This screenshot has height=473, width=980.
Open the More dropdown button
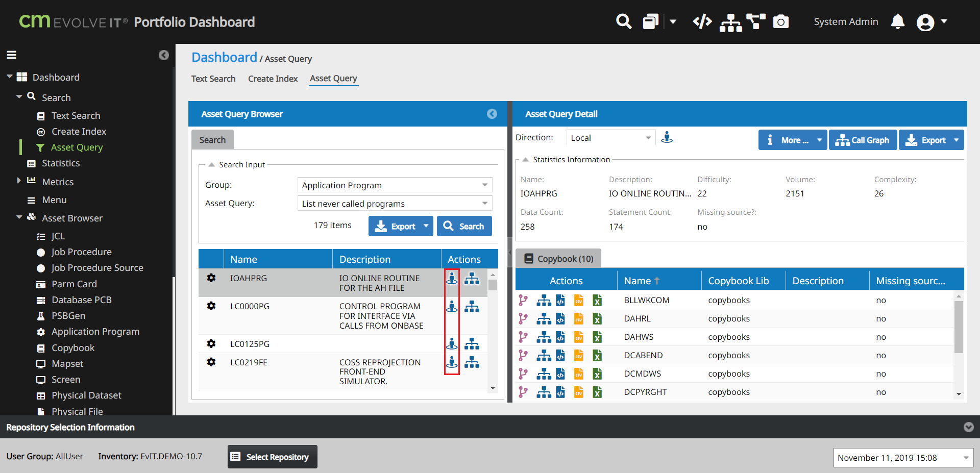coord(793,140)
